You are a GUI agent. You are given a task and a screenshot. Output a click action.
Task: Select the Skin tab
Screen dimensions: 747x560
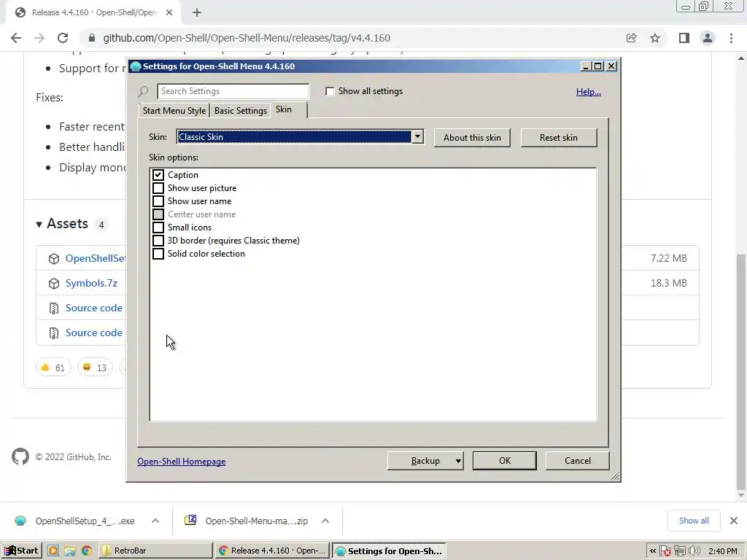(288, 109)
